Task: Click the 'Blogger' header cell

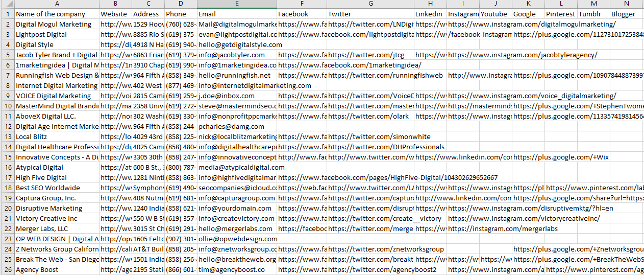Action: tap(626, 14)
